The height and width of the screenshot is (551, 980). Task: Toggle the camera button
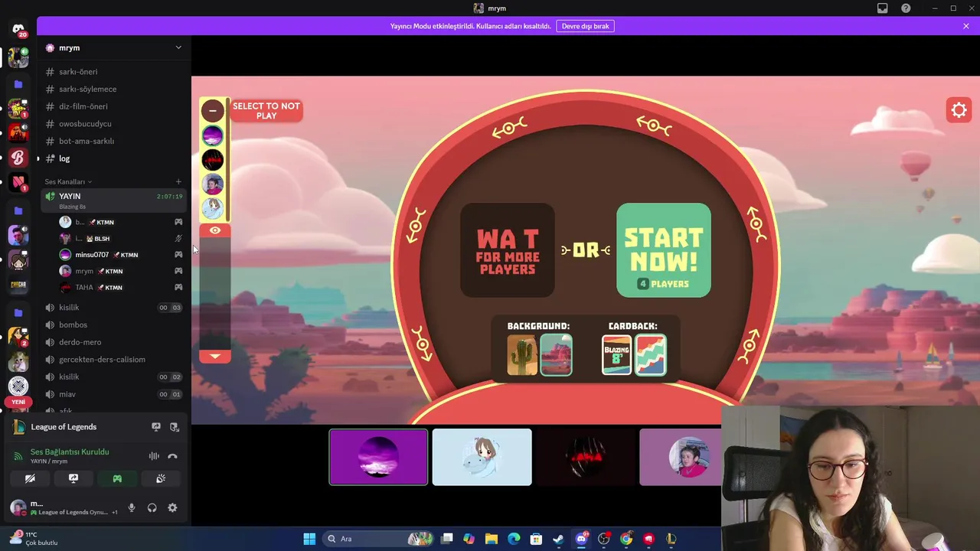coord(30,478)
